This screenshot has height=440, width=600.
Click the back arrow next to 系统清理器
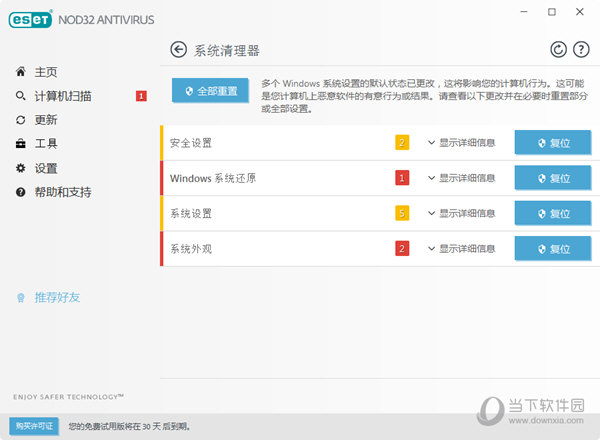178,50
